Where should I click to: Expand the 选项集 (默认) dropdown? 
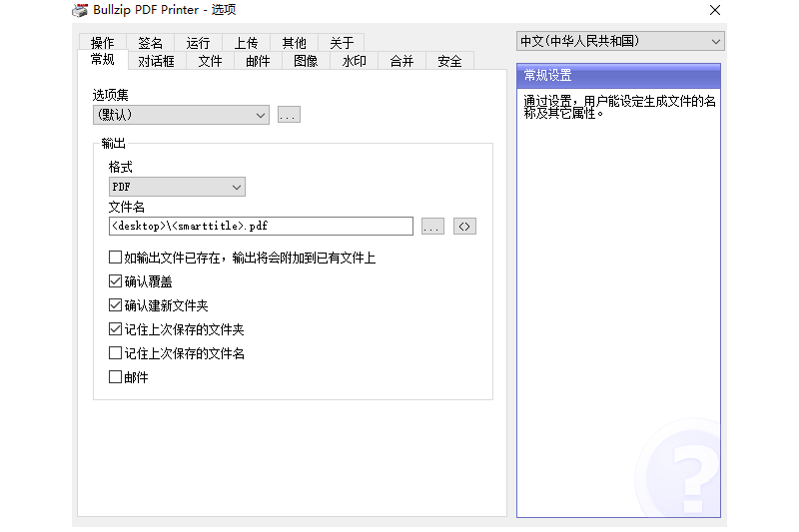click(x=181, y=115)
